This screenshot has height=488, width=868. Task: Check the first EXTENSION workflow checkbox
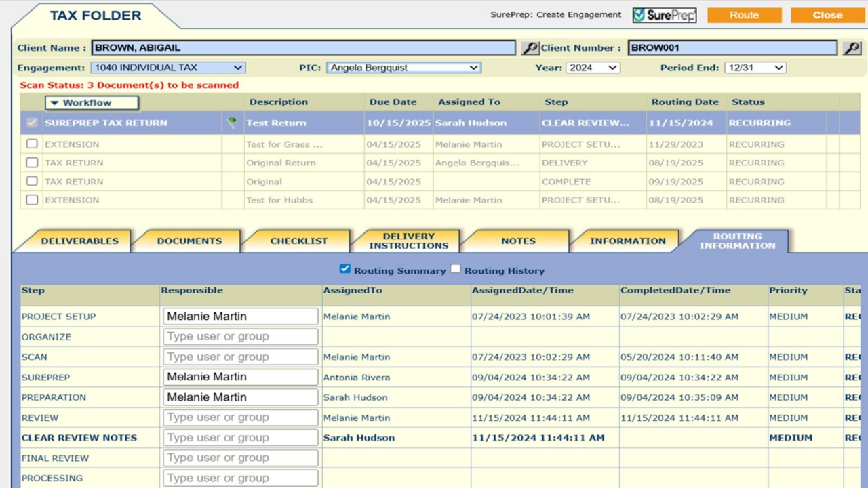point(32,144)
